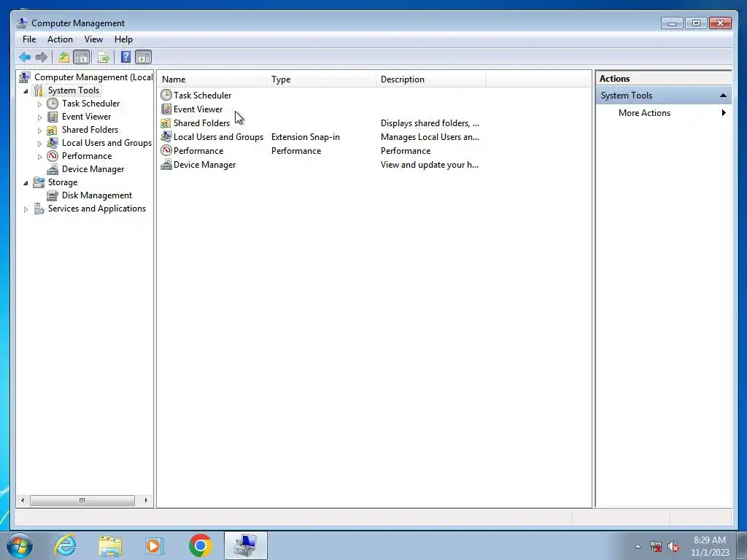Click the Shared Folders icon in tree
The width and height of the screenshot is (747, 560).
click(x=53, y=130)
